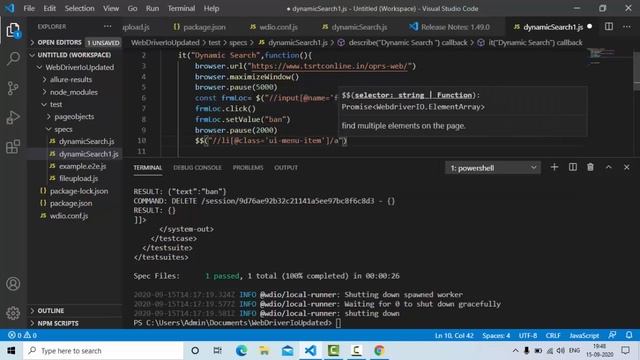Expand the Open Editors section
Screen dimensions: 640x360
(x=75, y=42)
